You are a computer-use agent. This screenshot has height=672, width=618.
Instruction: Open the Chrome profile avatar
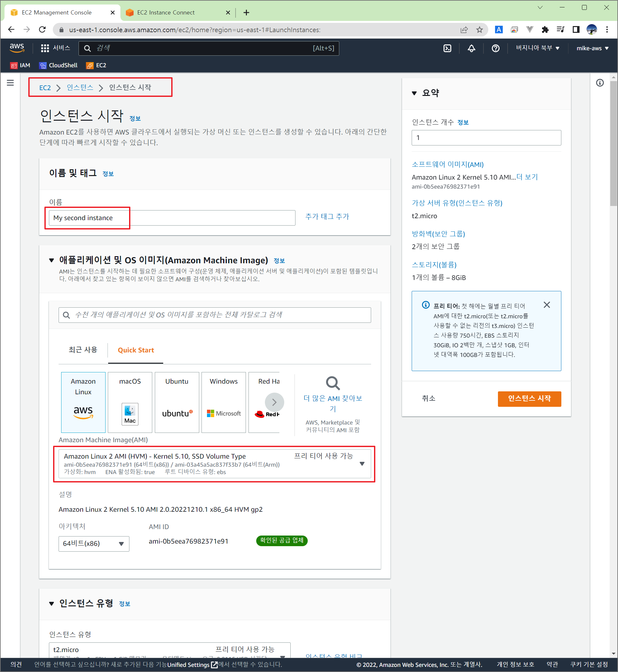[591, 30]
